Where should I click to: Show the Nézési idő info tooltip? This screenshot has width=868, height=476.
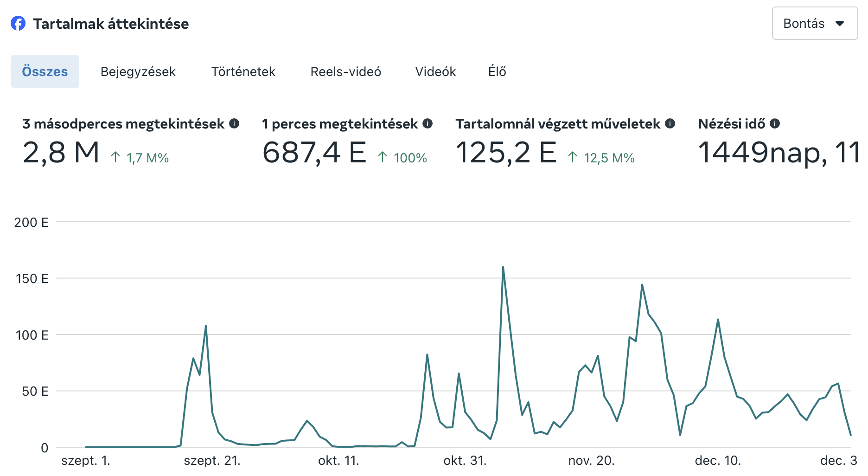pos(775,123)
